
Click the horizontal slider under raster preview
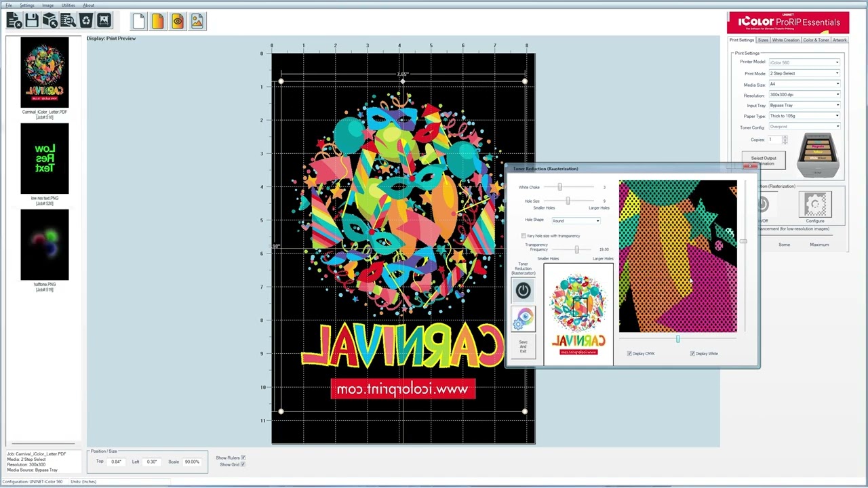click(x=678, y=339)
